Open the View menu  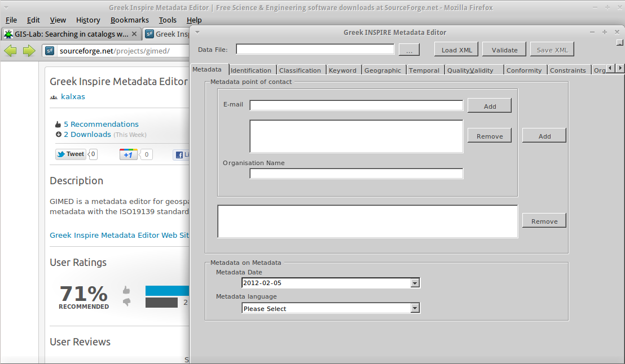click(x=58, y=20)
